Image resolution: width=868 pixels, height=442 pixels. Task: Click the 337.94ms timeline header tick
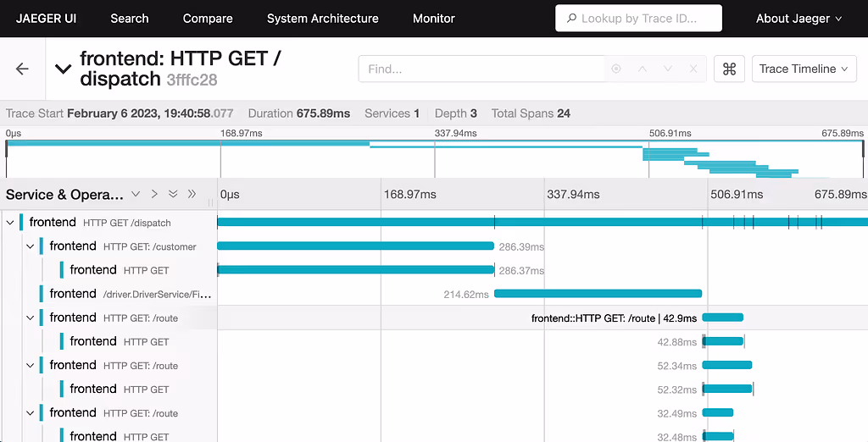[573, 194]
